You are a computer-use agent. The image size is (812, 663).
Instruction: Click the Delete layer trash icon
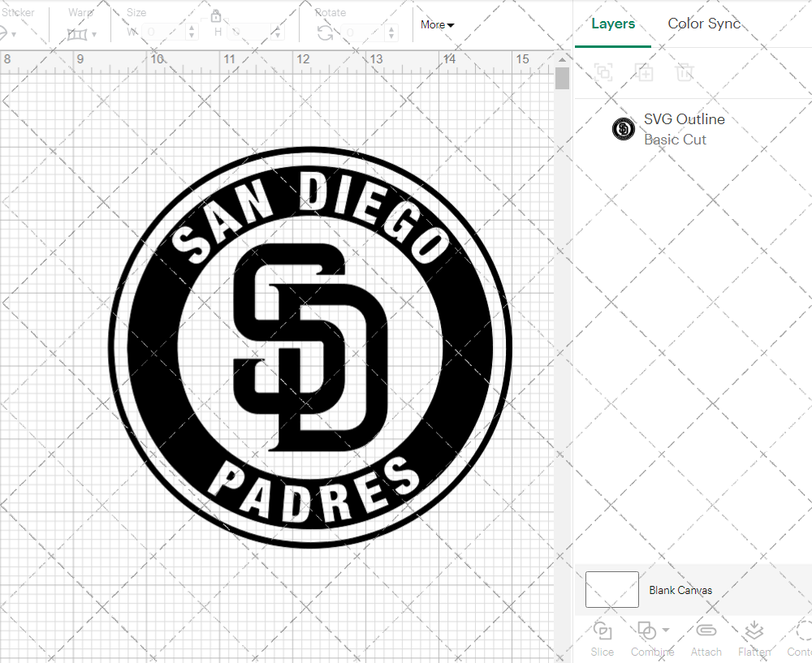coord(684,72)
